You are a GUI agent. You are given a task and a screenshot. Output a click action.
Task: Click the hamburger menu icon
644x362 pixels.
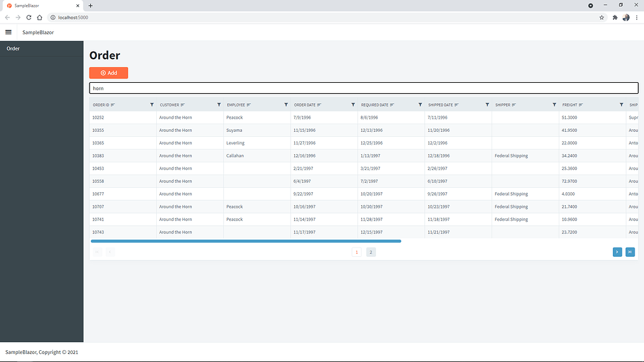point(8,32)
